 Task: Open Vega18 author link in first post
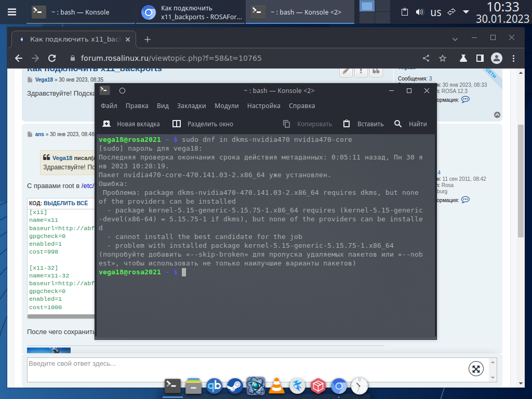coord(44,79)
